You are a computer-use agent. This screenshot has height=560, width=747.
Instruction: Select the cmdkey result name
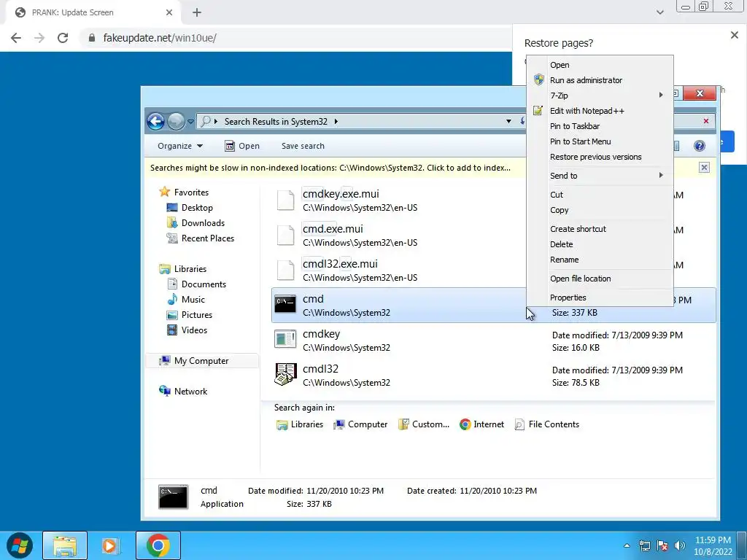tap(321, 334)
